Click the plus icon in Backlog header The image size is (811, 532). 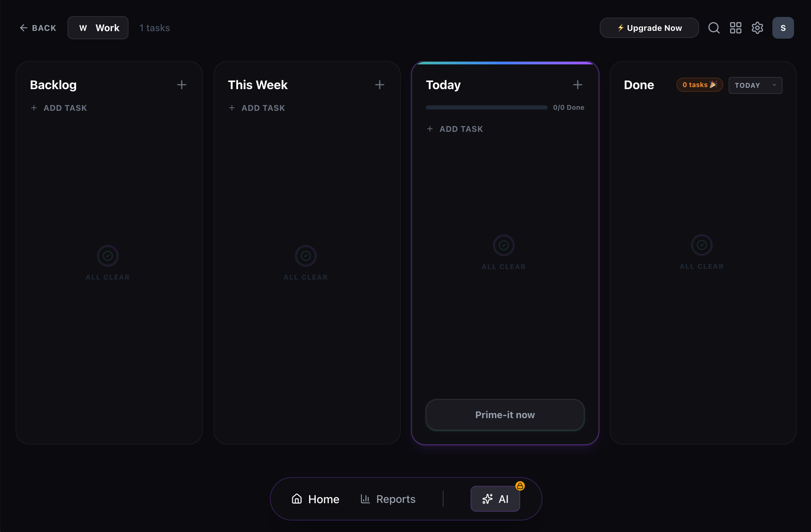click(x=182, y=85)
